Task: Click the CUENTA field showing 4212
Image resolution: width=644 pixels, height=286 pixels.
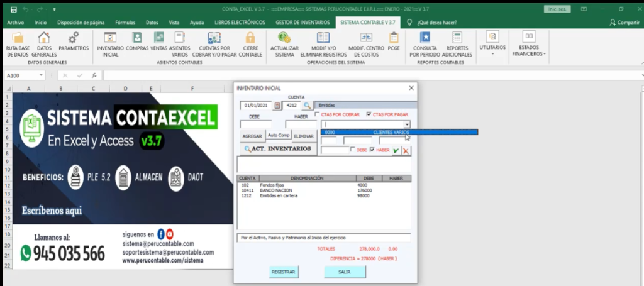Action: pyautogui.click(x=292, y=106)
